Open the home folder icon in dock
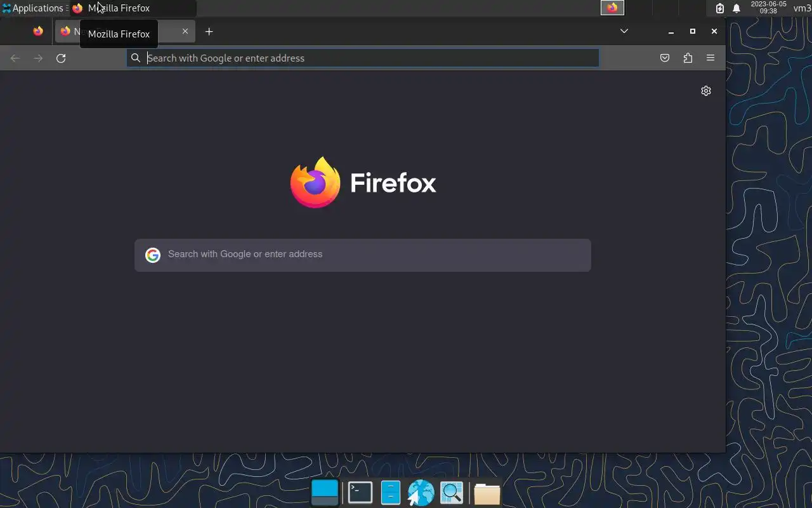 (487, 493)
